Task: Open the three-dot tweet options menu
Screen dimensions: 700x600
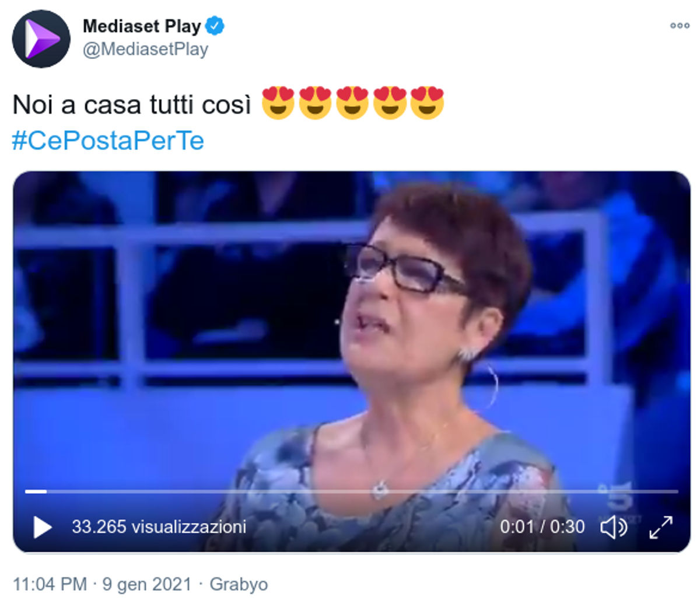Action: point(680,26)
